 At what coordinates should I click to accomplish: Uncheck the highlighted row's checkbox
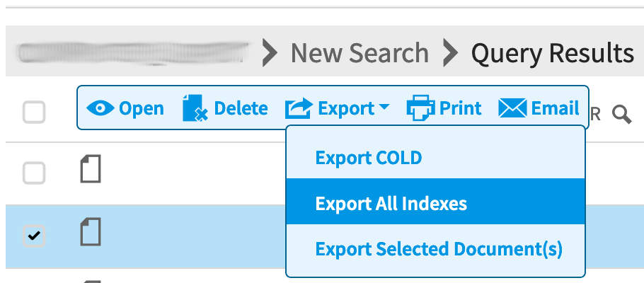point(34,236)
